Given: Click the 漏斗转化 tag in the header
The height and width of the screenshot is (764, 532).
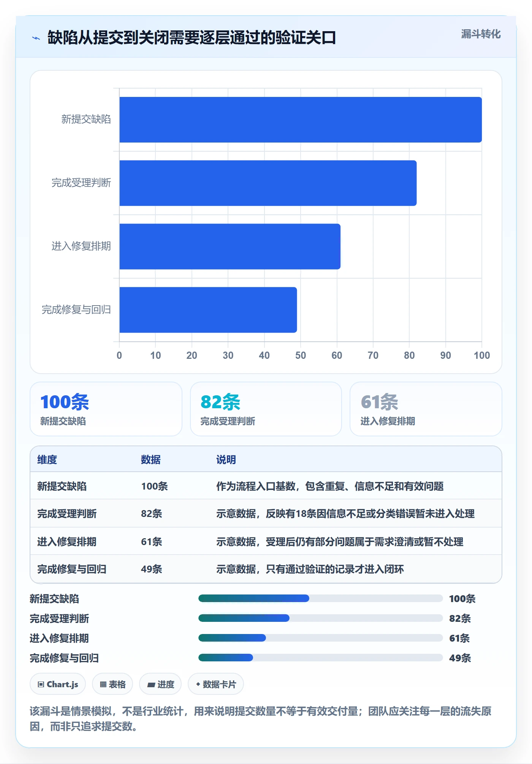Looking at the screenshot, I should 481,34.
